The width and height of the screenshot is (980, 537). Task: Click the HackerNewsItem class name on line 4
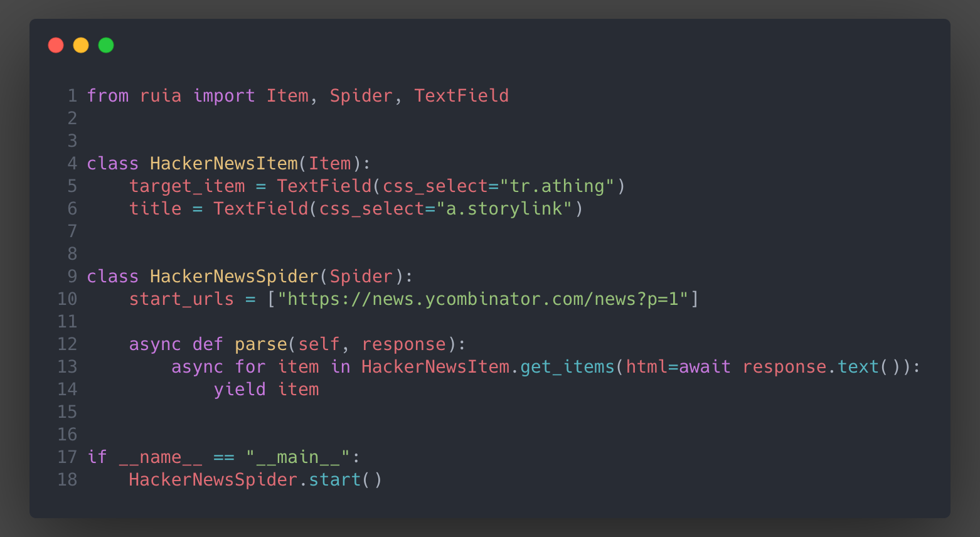coord(224,163)
